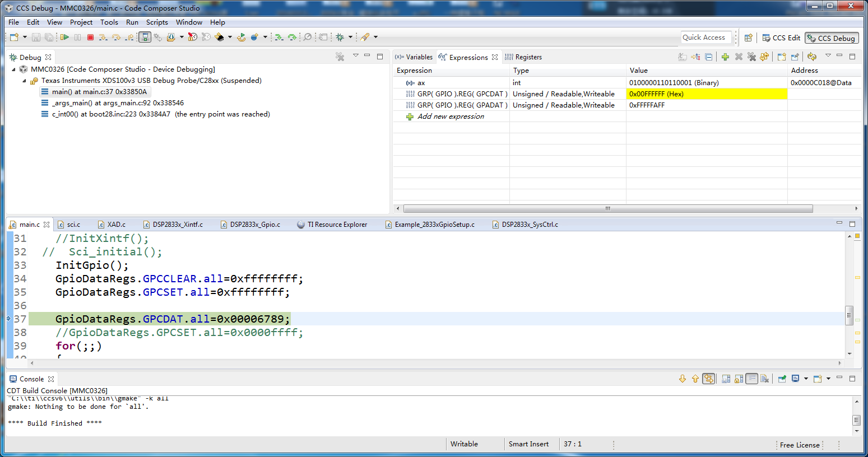Resume program execution with green play icon
Screen dimensions: 868x457
tap(64, 38)
